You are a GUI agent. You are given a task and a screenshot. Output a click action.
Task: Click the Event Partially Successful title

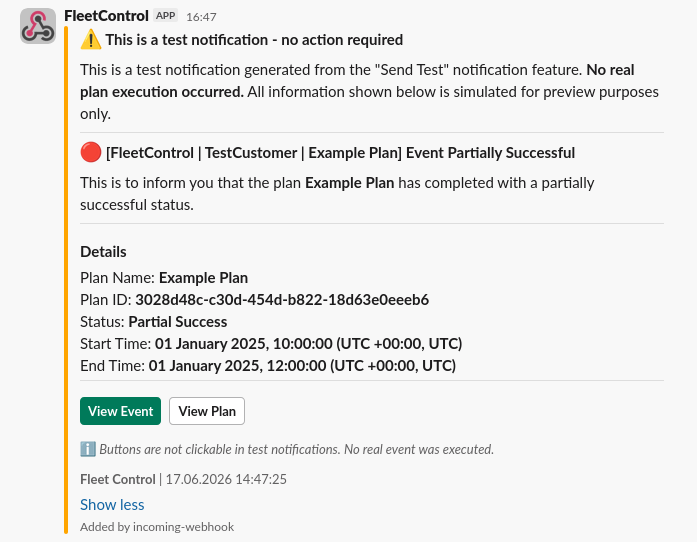[x=340, y=153]
